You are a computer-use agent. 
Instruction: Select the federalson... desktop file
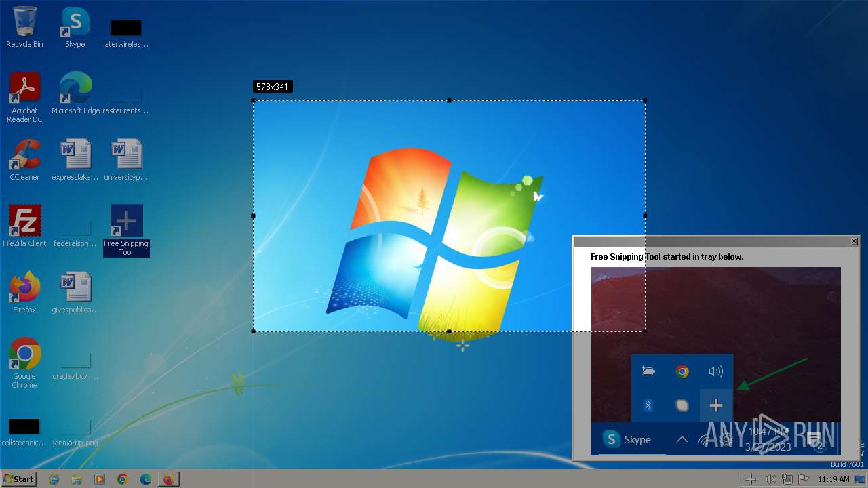(75, 232)
